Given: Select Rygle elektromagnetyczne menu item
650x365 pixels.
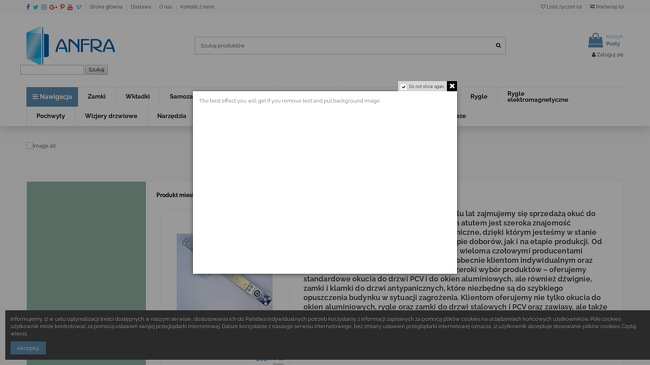Looking at the screenshot, I should pos(538,97).
